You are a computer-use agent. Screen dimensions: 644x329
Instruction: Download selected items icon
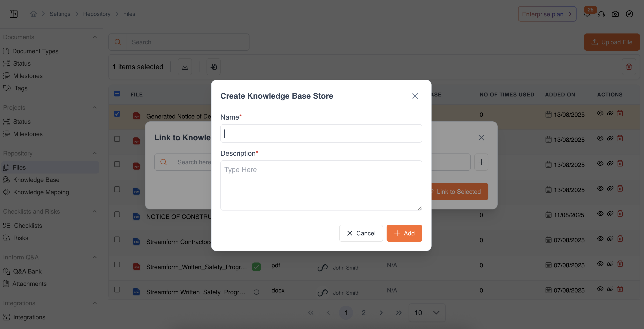pyautogui.click(x=185, y=67)
